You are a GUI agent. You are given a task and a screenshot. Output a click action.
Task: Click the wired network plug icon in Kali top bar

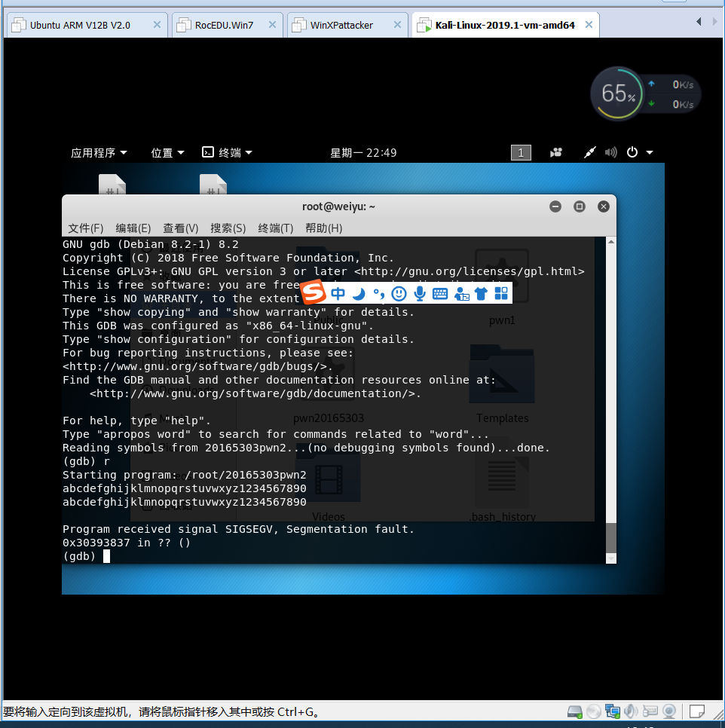point(589,152)
